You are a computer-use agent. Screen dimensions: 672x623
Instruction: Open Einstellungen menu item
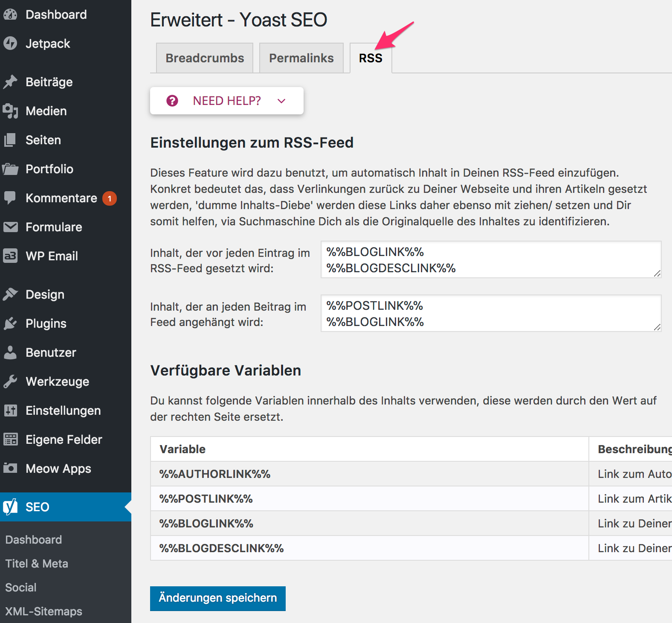tap(66, 410)
